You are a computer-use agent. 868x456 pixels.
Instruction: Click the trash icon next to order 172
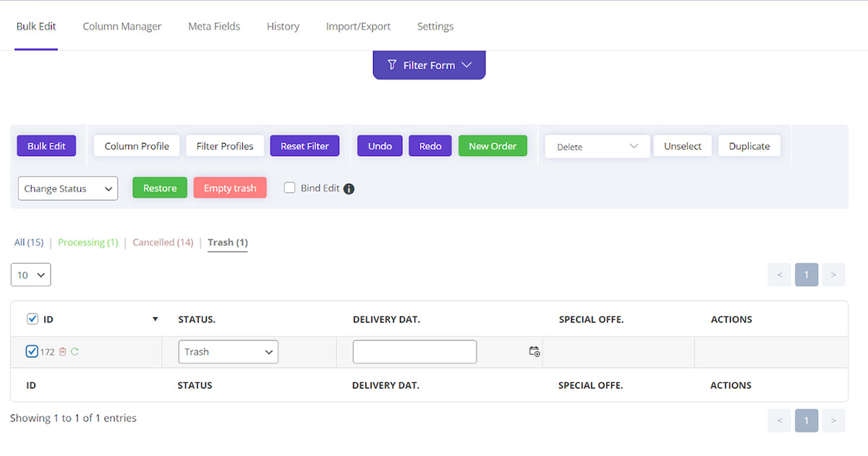62,352
